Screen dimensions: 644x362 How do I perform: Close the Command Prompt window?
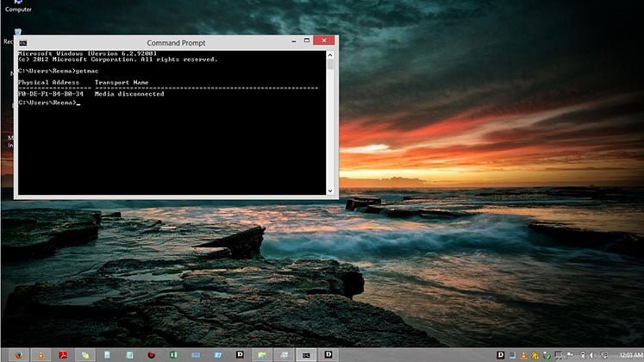coord(324,41)
